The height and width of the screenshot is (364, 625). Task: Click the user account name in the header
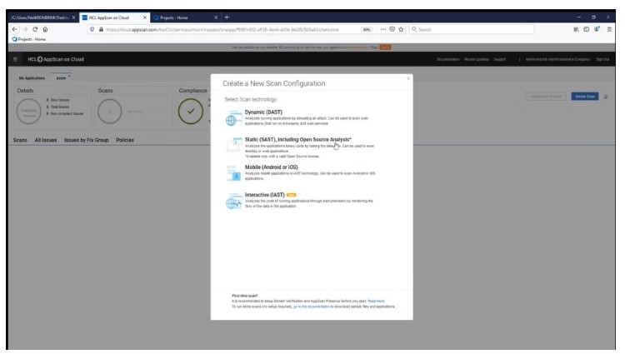coord(557,59)
